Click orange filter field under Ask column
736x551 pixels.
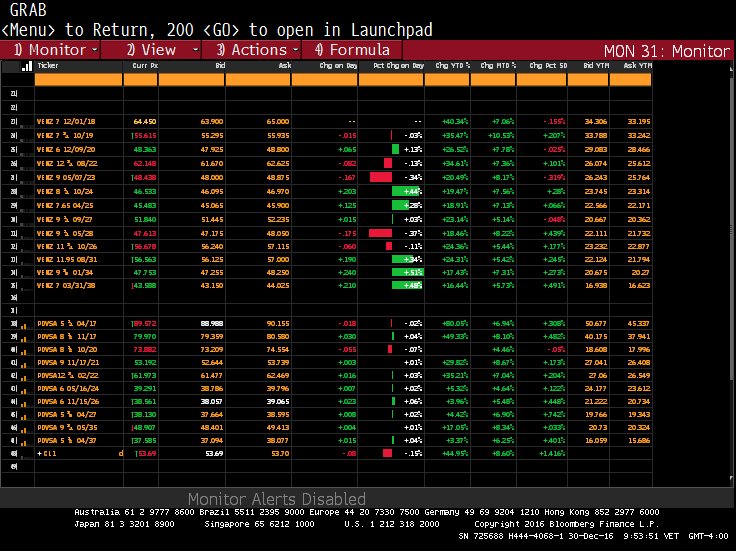pyautogui.click(x=258, y=80)
